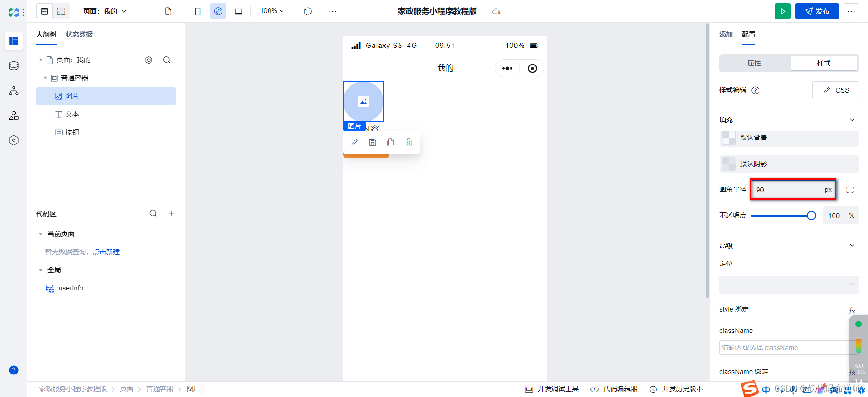
Task: Open the workflow sidebar icon
Action: pyautogui.click(x=14, y=91)
